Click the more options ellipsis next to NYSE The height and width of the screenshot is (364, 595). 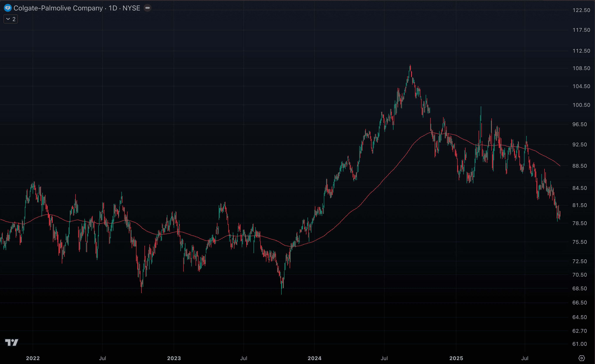click(x=148, y=8)
